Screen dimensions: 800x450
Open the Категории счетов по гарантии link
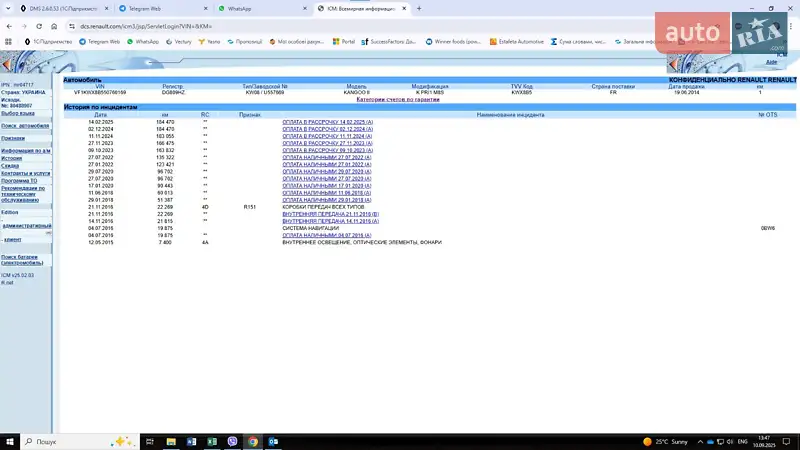(x=398, y=100)
